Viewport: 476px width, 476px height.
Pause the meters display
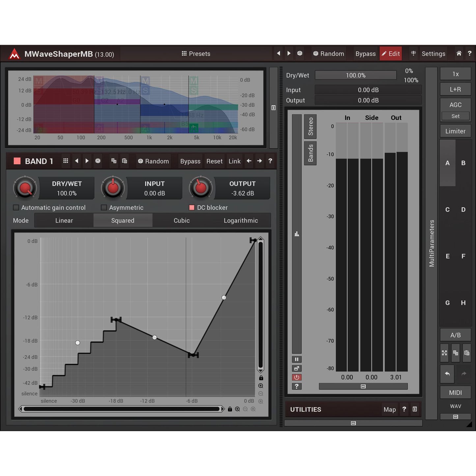(x=296, y=359)
